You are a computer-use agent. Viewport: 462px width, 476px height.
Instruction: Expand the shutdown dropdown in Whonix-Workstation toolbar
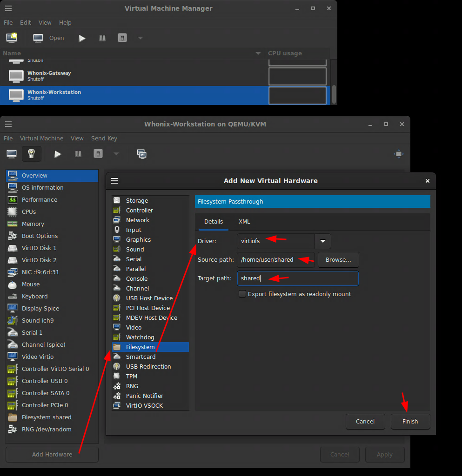click(116, 154)
